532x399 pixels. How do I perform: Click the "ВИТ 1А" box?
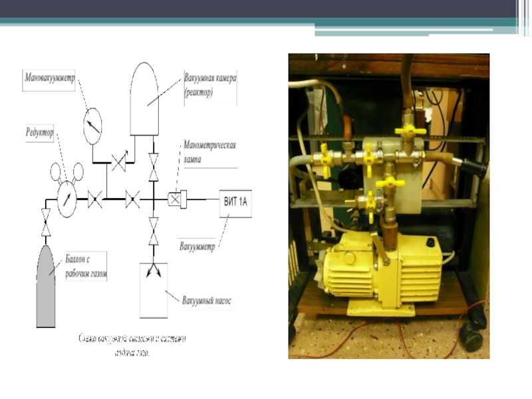(235, 203)
